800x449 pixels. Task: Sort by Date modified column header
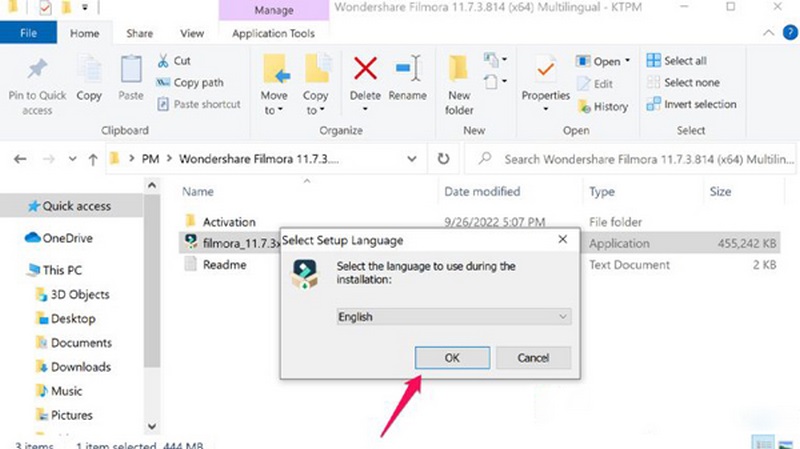[x=482, y=192]
